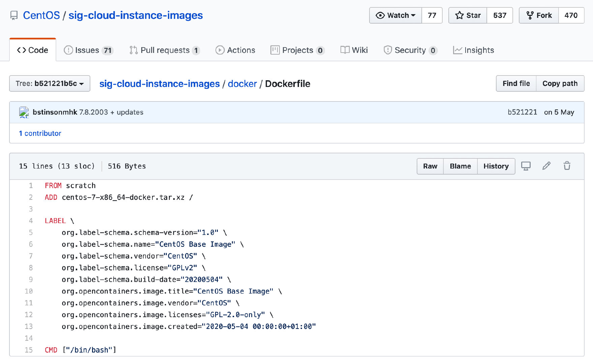Open the '7.8.2003 + updates' commit message
Screen dimensions: 593x364
point(111,112)
